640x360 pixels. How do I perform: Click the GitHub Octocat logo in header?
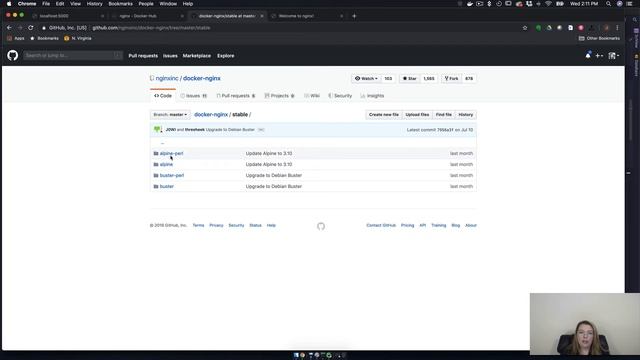pyautogui.click(x=13, y=55)
